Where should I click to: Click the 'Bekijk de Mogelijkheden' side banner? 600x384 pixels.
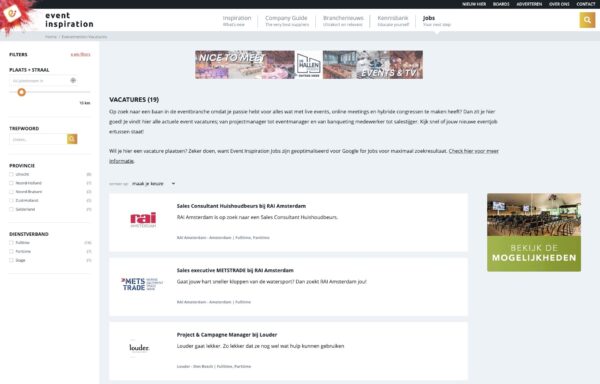[x=534, y=233]
